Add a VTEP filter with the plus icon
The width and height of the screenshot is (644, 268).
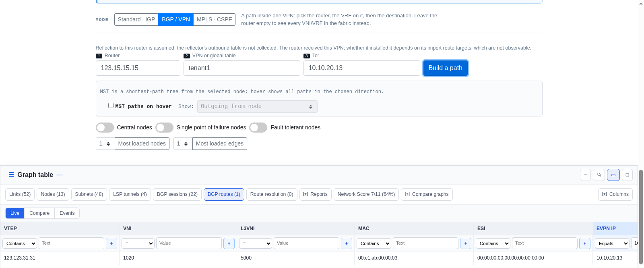click(111, 243)
